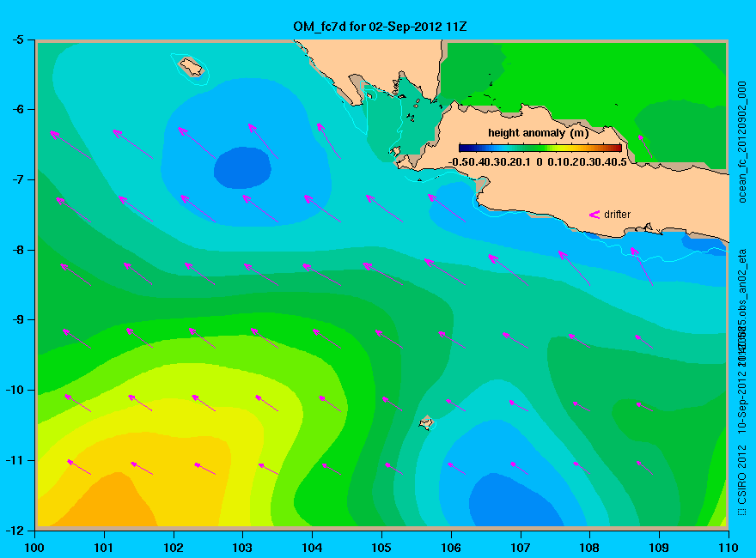Click the x-axis tick label 104
Image resolution: width=756 pixels, height=558 pixels.
pyautogui.click(x=312, y=548)
